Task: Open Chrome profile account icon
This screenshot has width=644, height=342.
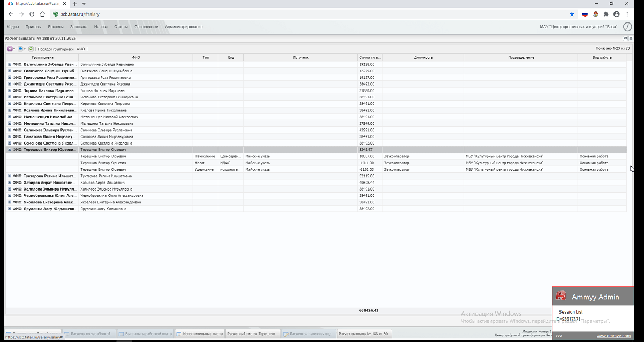Action: point(617,14)
